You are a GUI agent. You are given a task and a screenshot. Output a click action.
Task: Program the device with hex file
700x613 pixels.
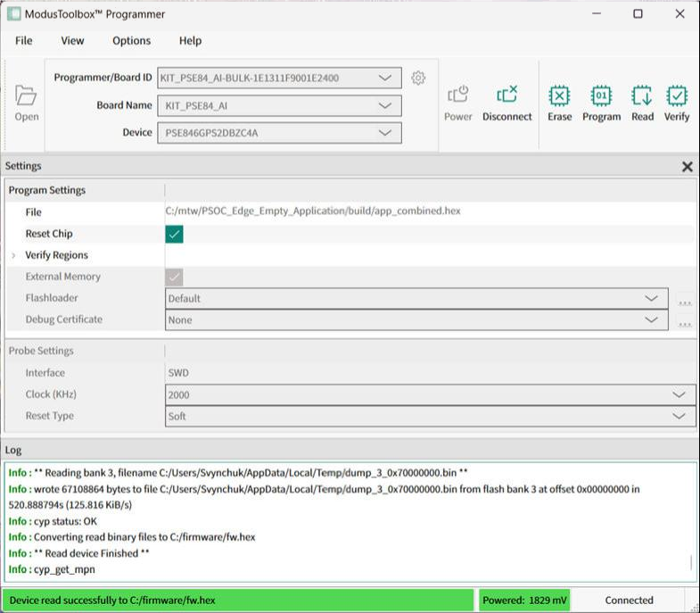pyautogui.click(x=601, y=104)
